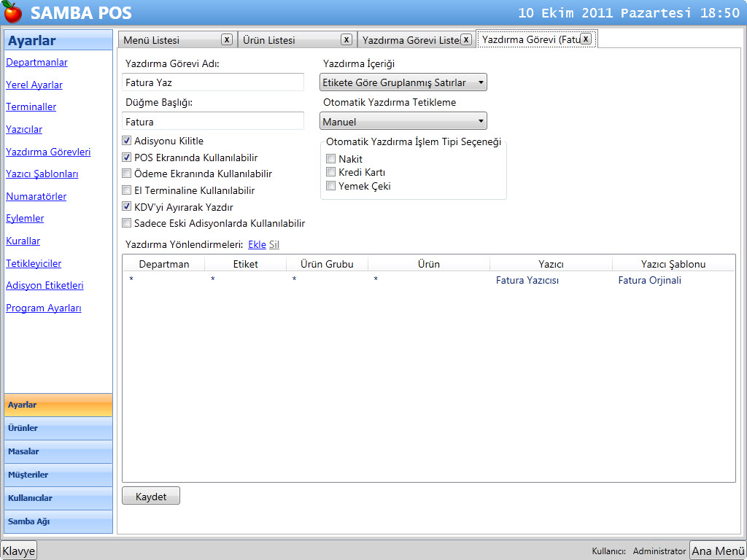Screen dimensions: 747x560
Task: Open the Ürünler section in the sidebar
Action: [58, 428]
